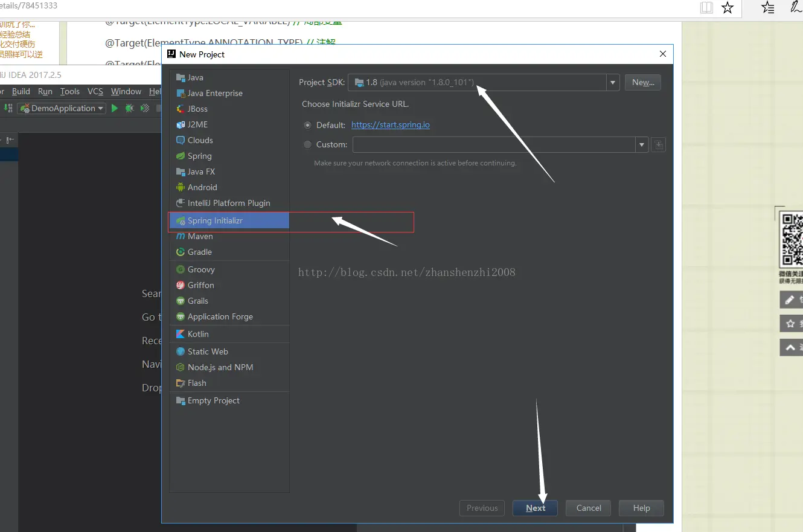Select Application Forge entry
The width and height of the screenshot is (803, 532).
[x=229, y=316]
